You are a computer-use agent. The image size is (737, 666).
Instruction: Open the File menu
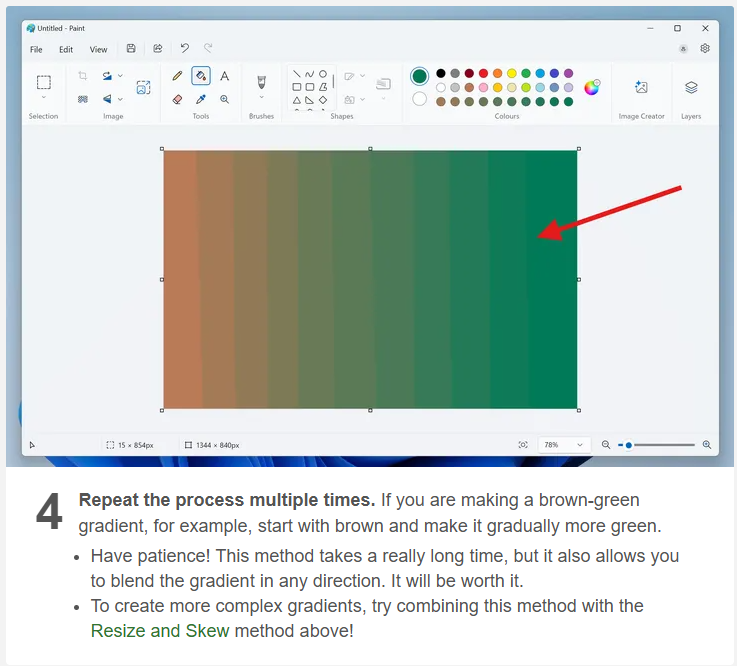pyautogui.click(x=36, y=49)
